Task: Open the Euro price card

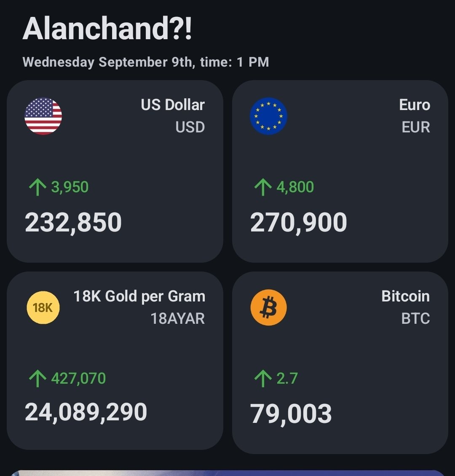Action: [x=340, y=171]
